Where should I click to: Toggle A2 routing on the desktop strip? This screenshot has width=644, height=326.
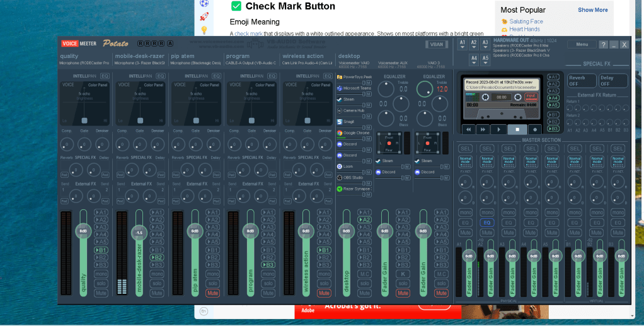point(364,220)
